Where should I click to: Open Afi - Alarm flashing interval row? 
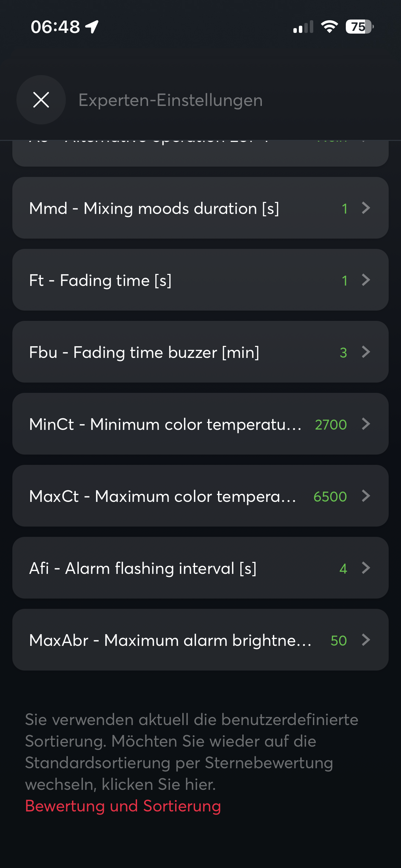[143, 568]
